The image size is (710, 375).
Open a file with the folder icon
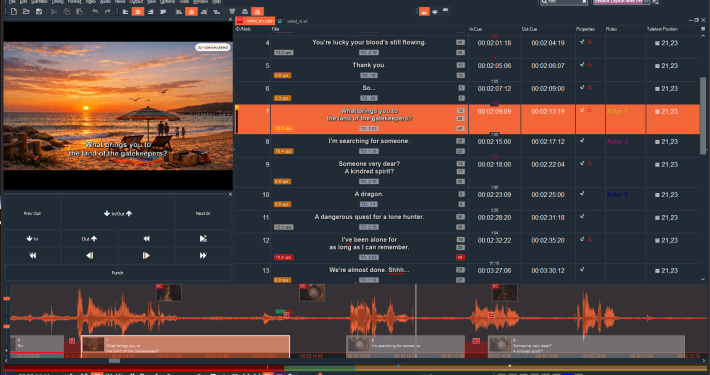26,12
